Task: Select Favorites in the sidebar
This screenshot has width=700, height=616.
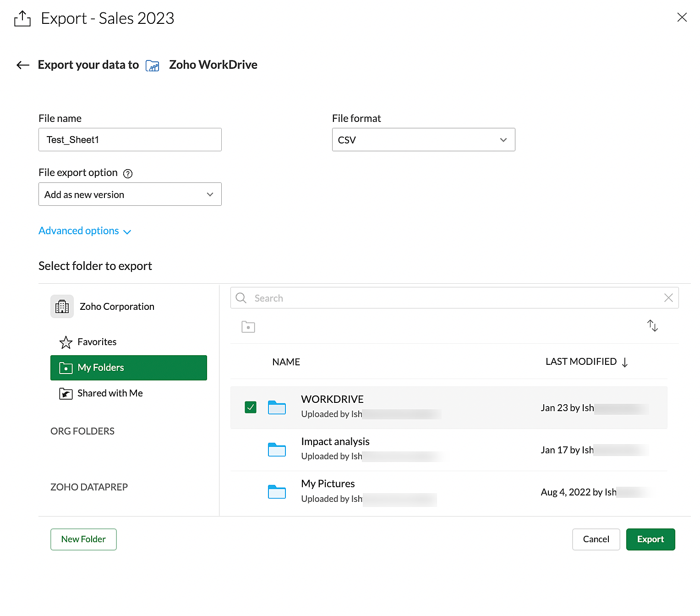Action: [x=97, y=342]
